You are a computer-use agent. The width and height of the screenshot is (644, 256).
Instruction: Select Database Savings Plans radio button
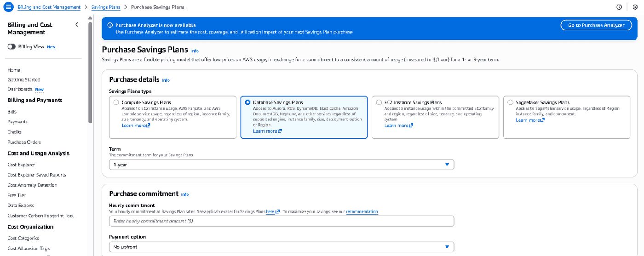[x=248, y=102]
